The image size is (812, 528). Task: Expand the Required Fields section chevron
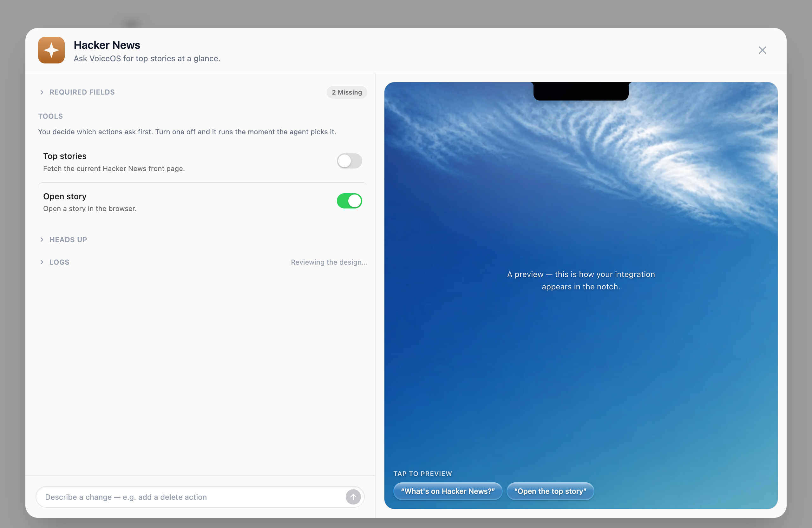[42, 92]
